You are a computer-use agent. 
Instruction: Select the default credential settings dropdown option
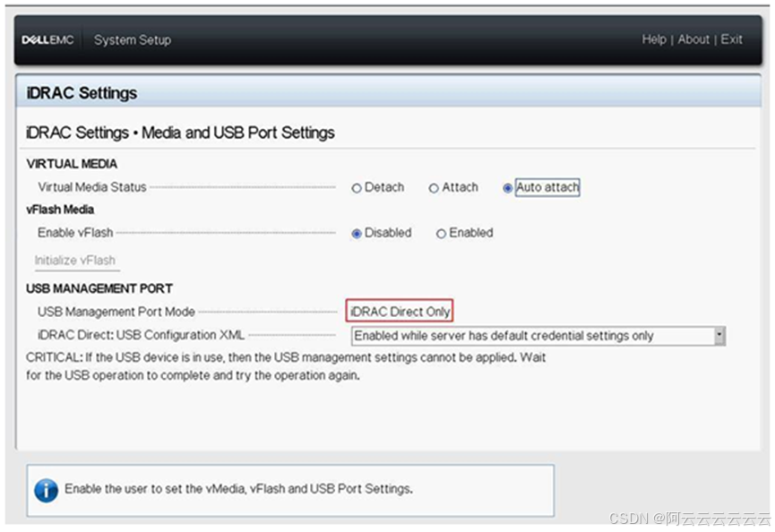tap(529, 335)
